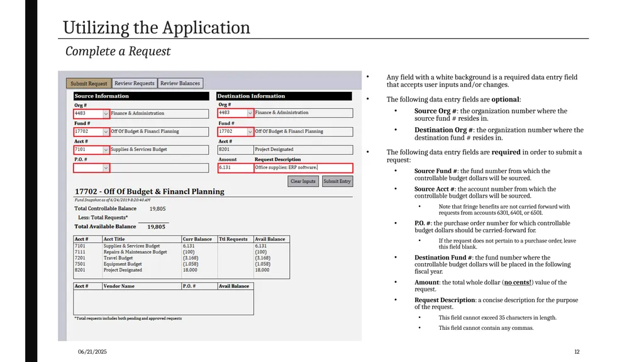
Task: Select the 8201 'Project Designated' table row
Action: (182, 270)
